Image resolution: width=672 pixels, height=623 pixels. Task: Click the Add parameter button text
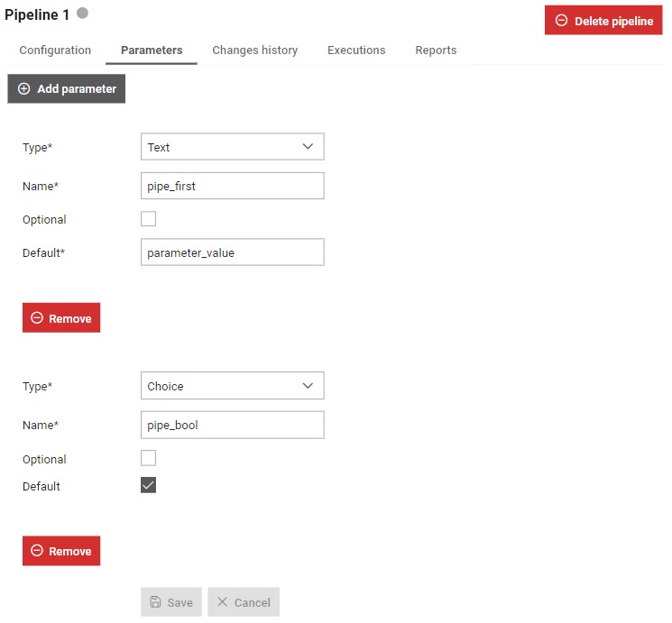click(x=77, y=88)
